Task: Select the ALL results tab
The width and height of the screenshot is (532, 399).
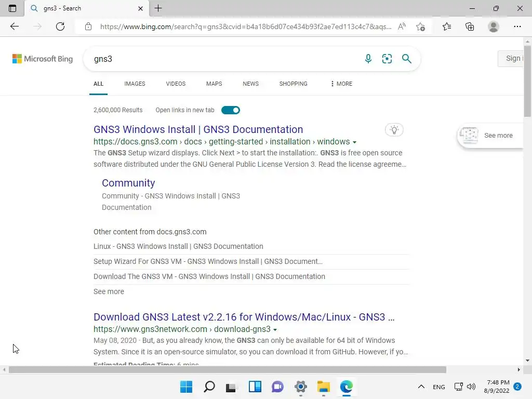Action: tap(98, 84)
